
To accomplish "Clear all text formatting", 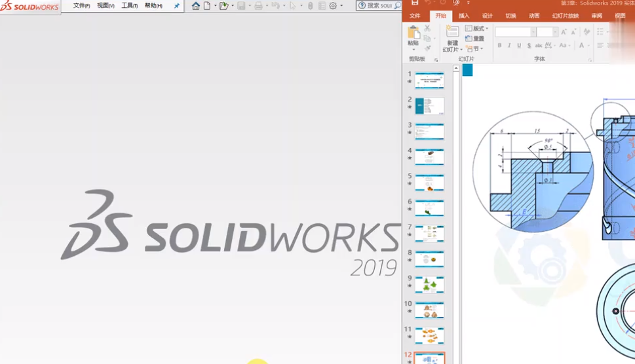I will pyautogui.click(x=587, y=32).
